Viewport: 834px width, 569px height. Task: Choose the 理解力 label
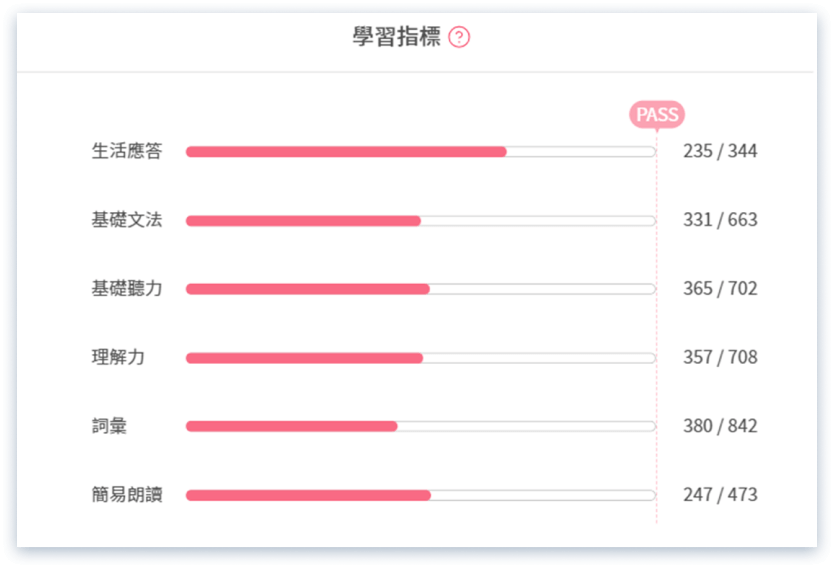coord(118,357)
